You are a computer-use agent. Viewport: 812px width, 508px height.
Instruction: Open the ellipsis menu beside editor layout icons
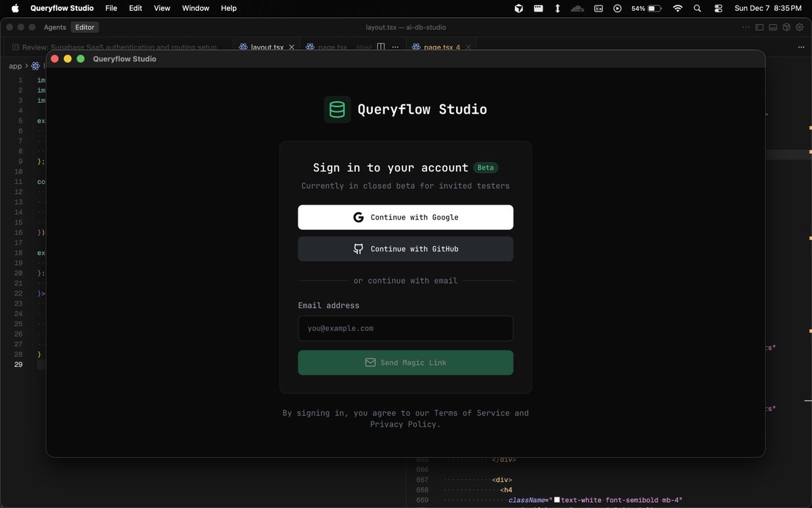click(x=746, y=27)
